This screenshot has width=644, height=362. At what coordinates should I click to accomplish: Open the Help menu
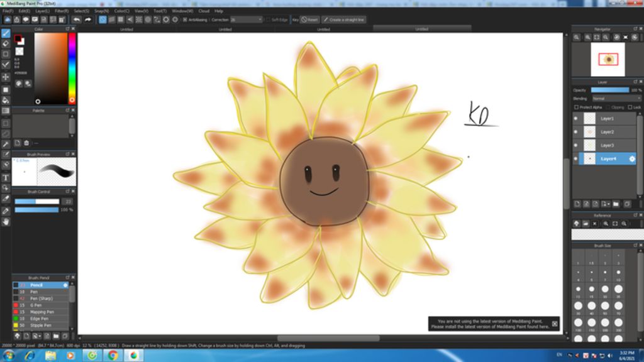tap(219, 11)
